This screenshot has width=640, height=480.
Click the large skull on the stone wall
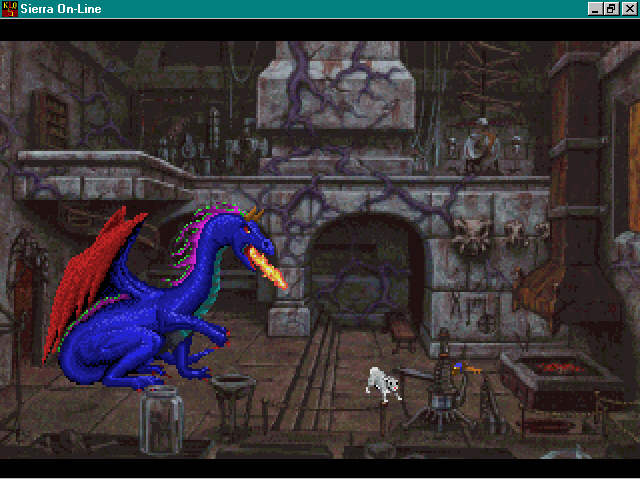coord(472,237)
